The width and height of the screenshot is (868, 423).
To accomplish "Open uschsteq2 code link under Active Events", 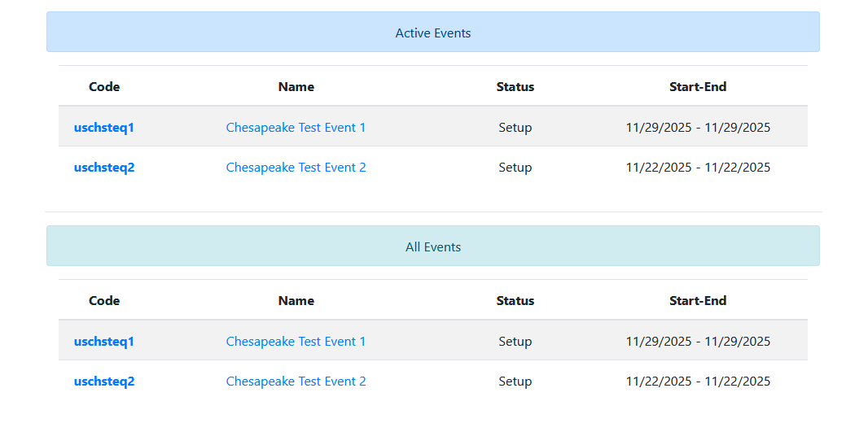I will point(104,168).
